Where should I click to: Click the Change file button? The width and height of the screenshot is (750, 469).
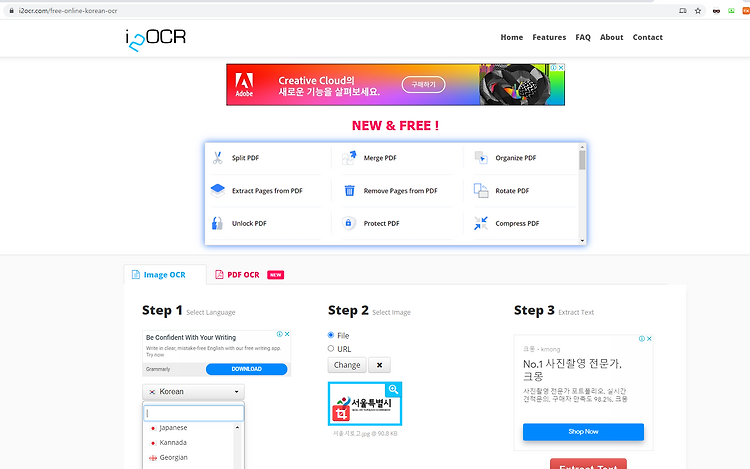pyautogui.click(x=347, y=365)
